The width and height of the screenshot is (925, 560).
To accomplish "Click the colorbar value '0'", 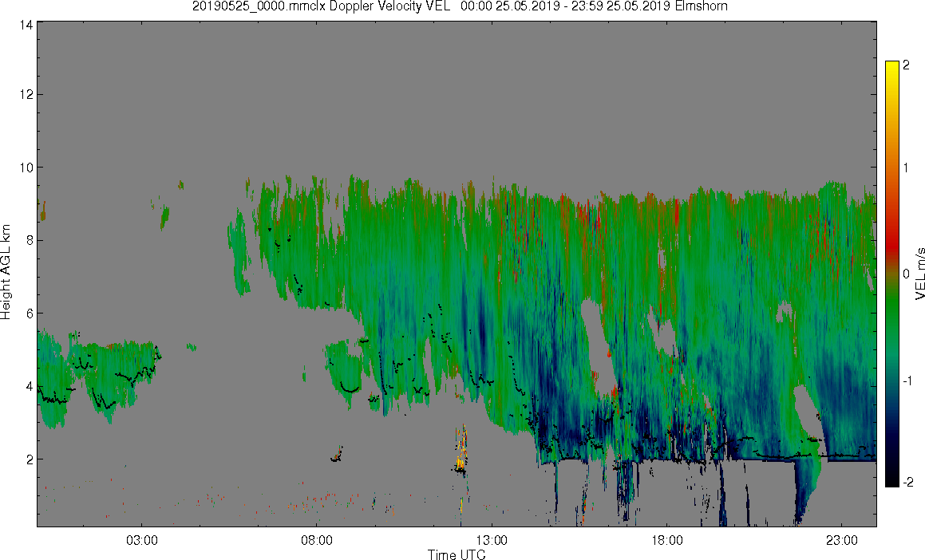I will point(907,274).
